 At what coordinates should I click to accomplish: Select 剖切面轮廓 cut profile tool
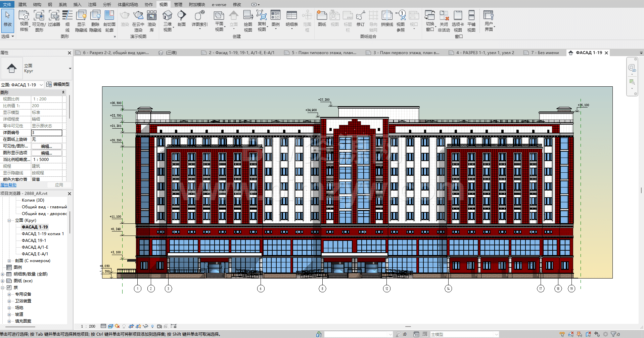click(109, 21)
